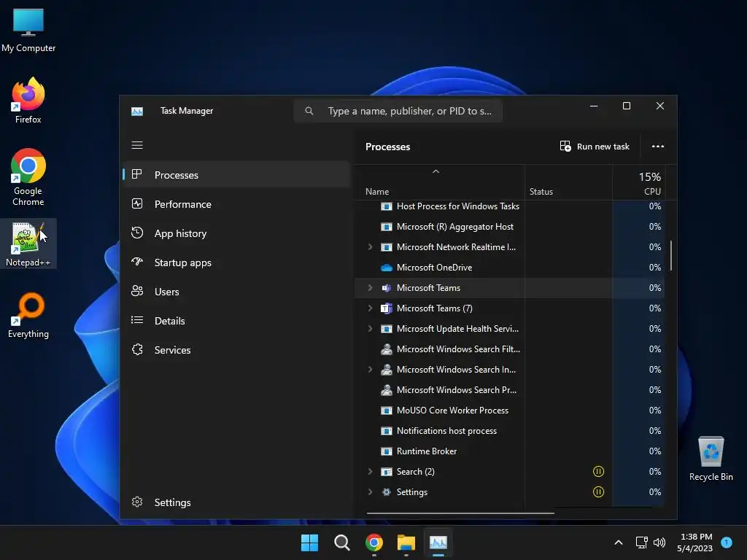Click the Services puzzle icon
Viewport: 747px width, 560px height.
[x=137, y=349]
